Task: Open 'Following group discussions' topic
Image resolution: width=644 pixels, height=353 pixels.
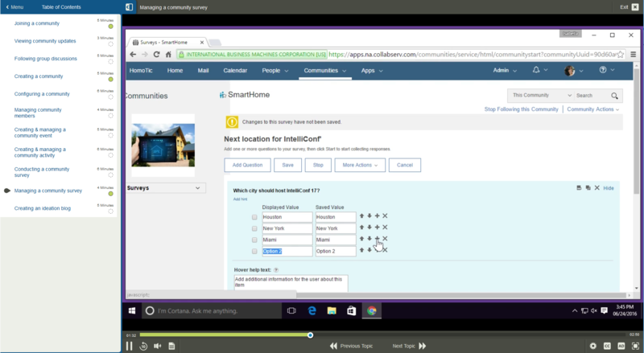Action: 46,59
